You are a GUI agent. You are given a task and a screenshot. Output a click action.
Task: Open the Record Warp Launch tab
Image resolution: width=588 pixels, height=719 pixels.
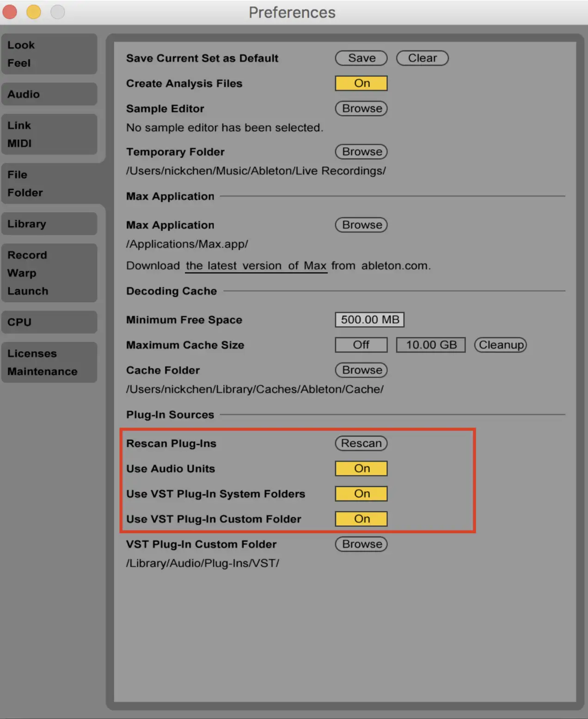click(x=49, y=273)
